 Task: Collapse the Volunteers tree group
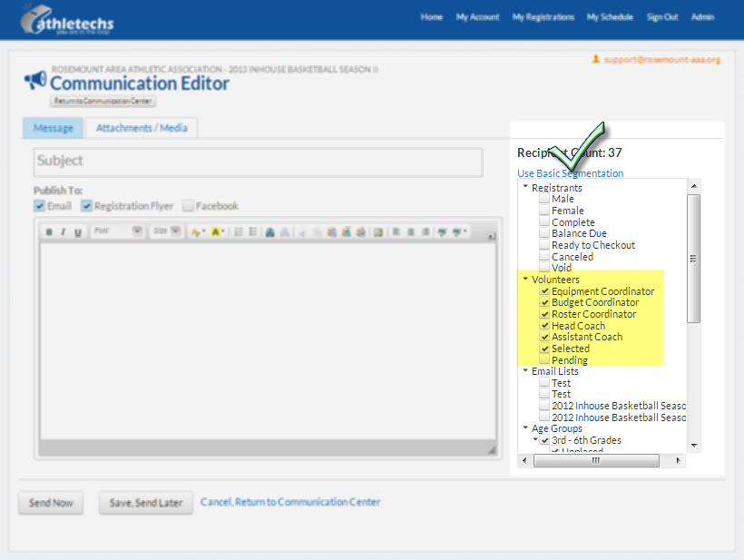pyautogui.click(x=525, y=279)
